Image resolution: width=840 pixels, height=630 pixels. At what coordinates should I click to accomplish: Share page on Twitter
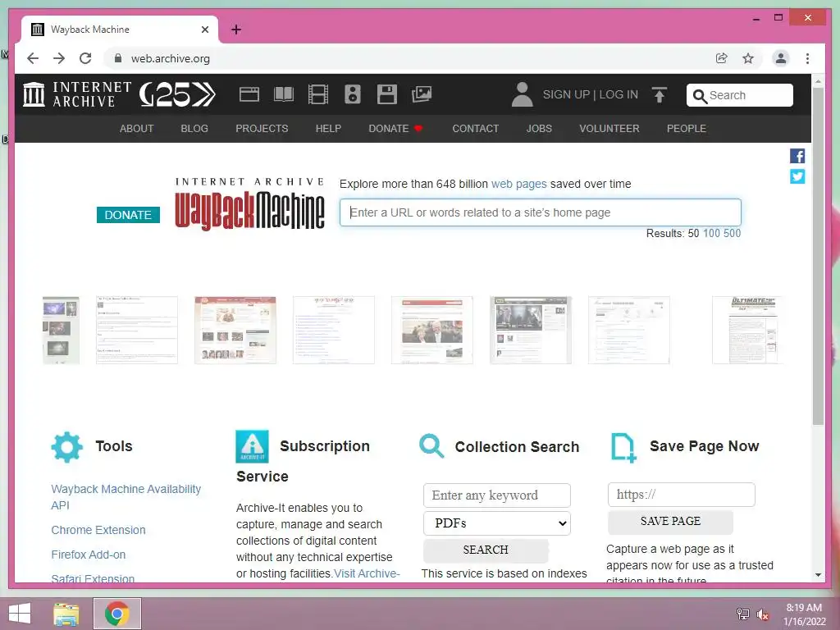tap(797, 176)
